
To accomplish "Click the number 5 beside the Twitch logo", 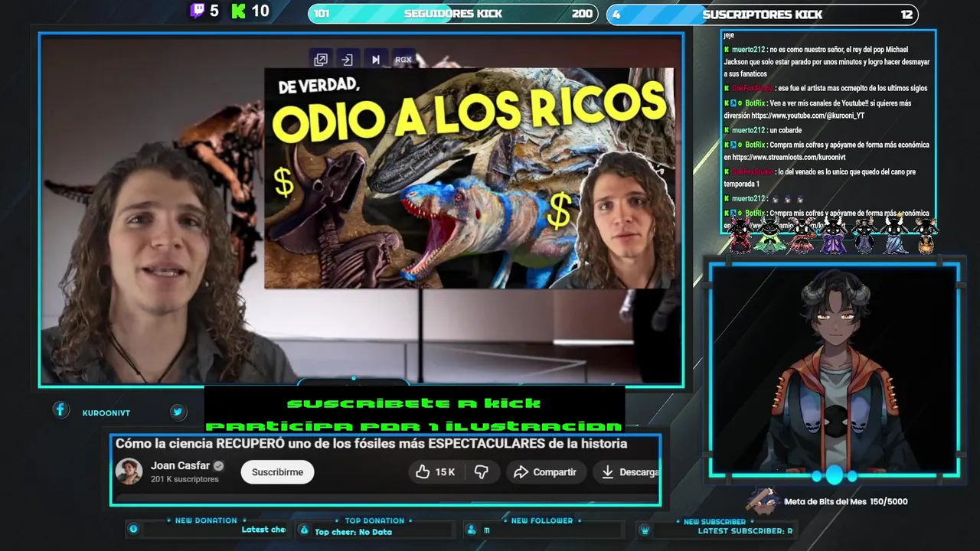I will 214,11.
